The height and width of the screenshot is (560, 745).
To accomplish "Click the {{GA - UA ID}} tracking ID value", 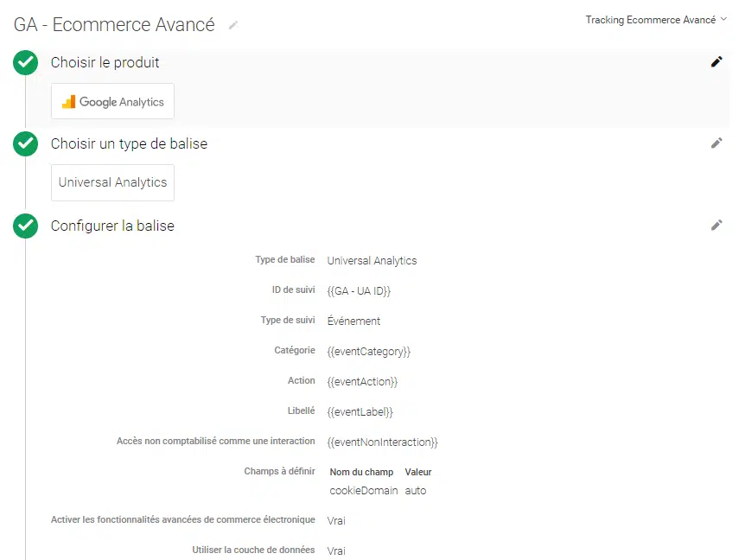I will (x=359, y=291).
